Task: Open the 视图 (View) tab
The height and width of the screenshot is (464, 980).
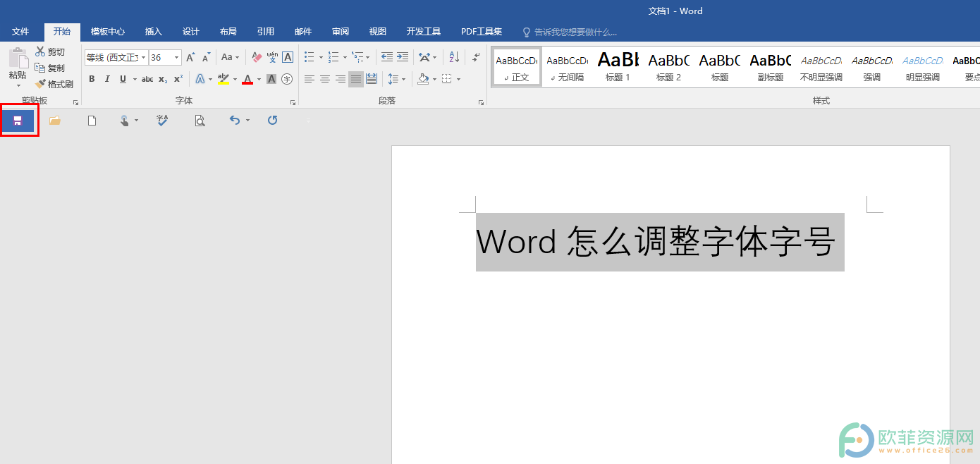Action: (378, 32)
